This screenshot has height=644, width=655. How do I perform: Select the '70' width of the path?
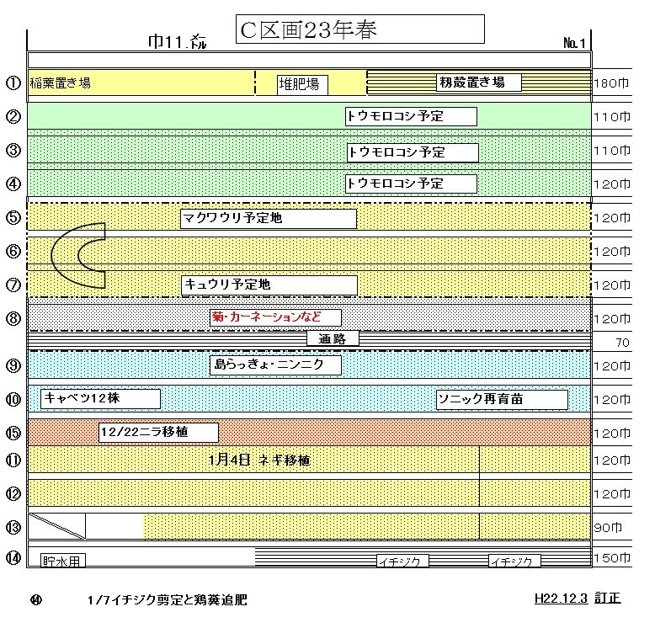(622, 343)
